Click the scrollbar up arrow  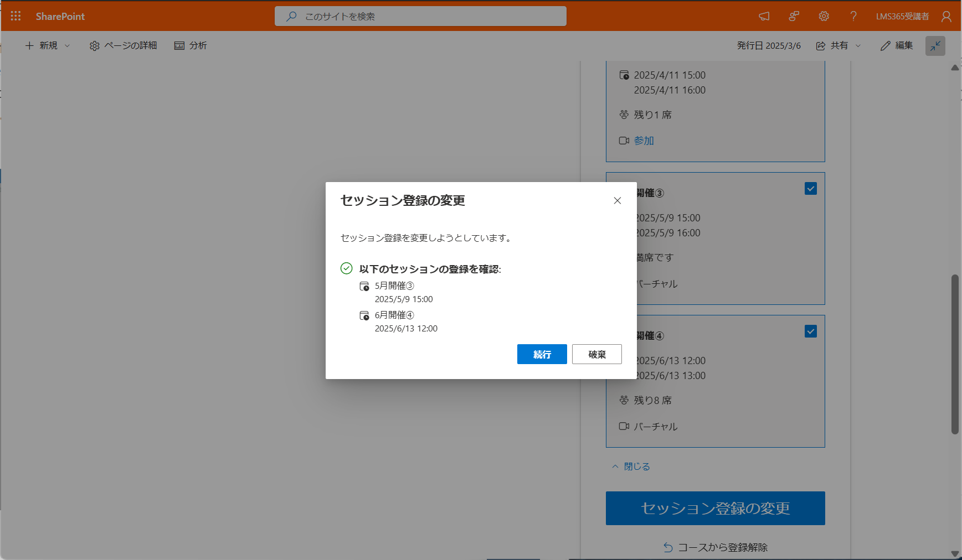pyautogui.click(x=955, y=68)
